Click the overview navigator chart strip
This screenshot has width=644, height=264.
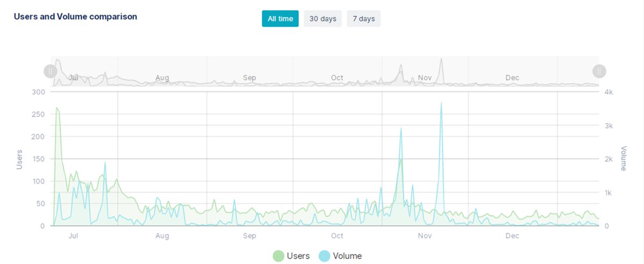(325, 71)
